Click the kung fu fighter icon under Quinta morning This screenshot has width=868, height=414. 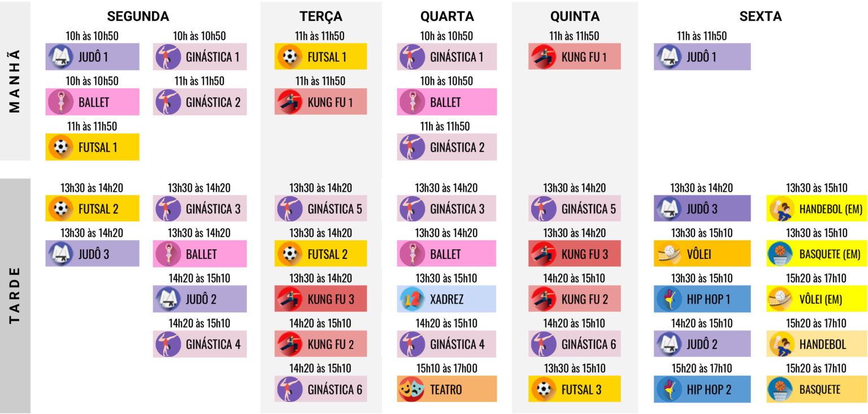[543, 57]
